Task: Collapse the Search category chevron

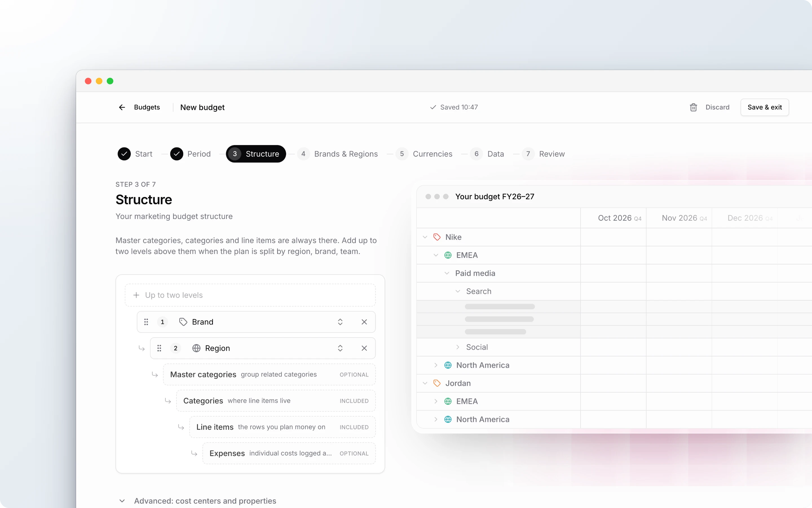Action: tap(457, 292)
